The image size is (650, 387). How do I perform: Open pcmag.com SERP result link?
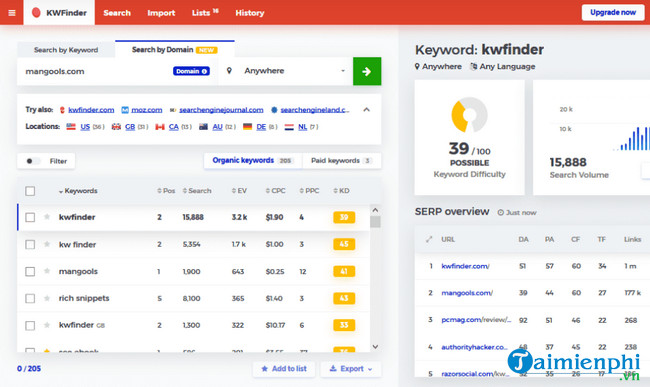(x=476, y=320)
